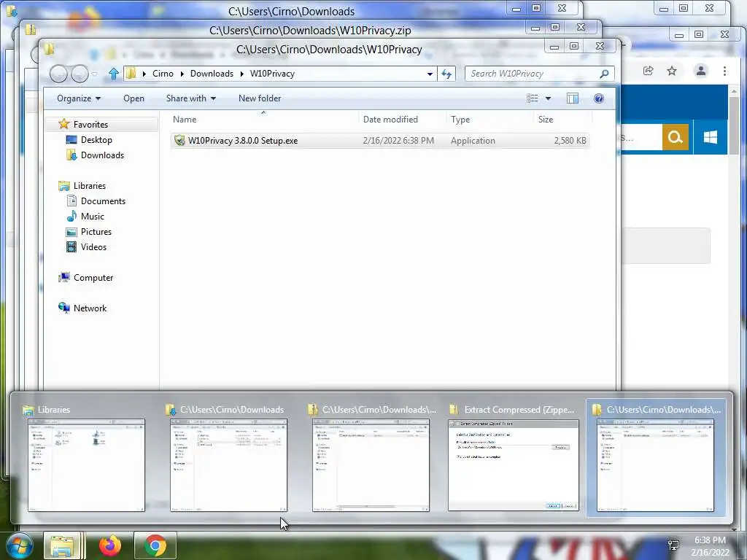Open the Music library
Viewport: 747px width, 560px height.
(x=93, y=216)
